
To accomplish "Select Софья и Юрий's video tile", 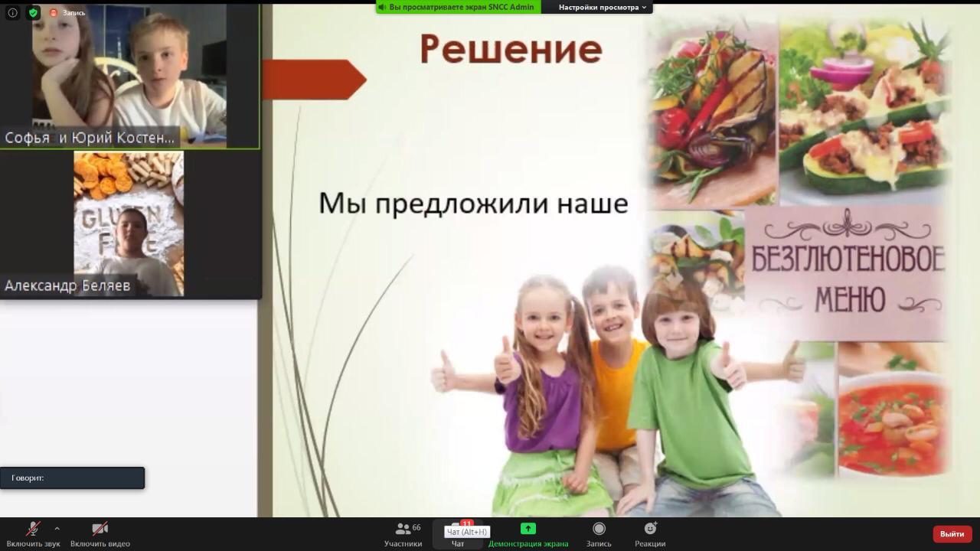I will (x=129, y=73).
